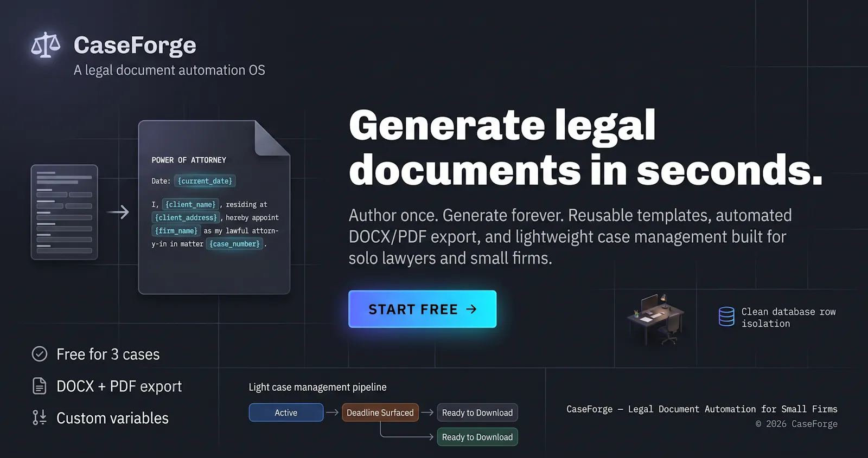The image size is (868, 458).
Task: Click the {case_number} variable chip
Action: click(235, 244)
